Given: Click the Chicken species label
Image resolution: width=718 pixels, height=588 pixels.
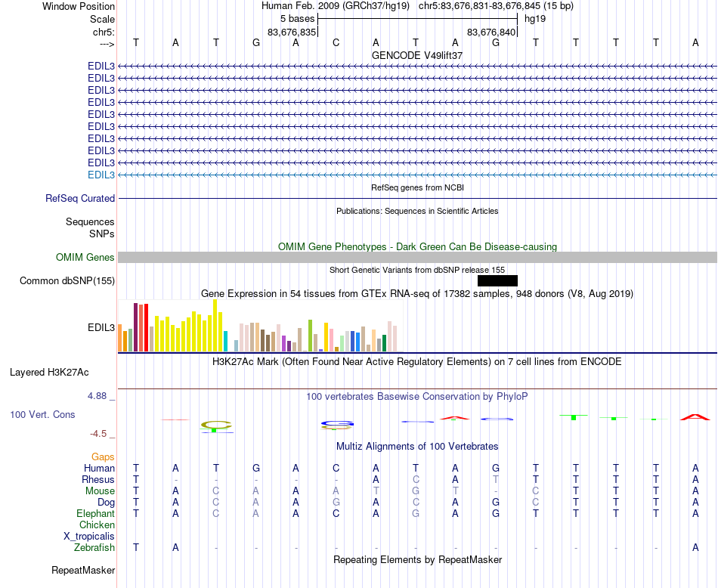Looking at the screenshot, I should (97, 525).
